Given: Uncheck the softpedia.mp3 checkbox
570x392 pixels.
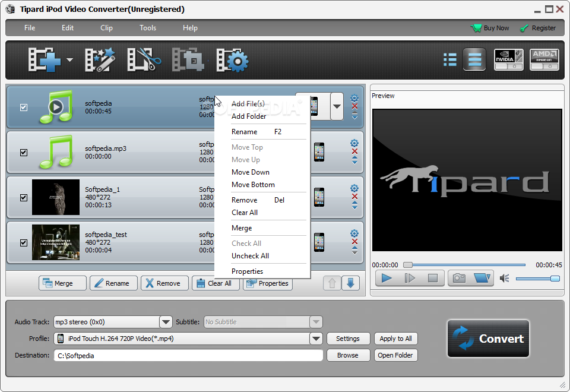Looking at the screenshot, I should pyautogui.click(x=24, y=153).
